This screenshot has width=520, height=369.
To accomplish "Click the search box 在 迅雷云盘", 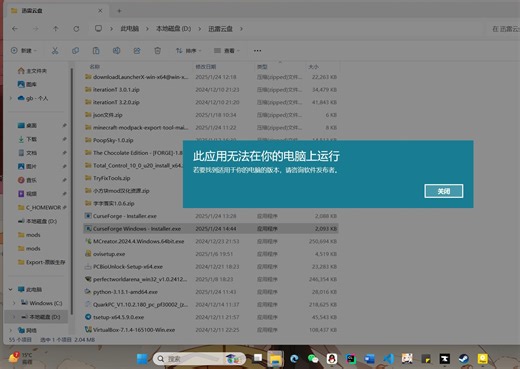I will 503,29.
